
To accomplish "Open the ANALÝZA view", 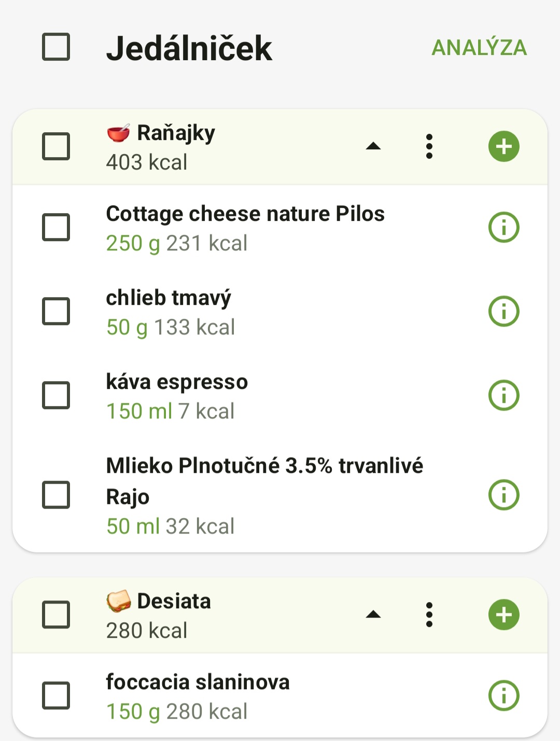I will click(479, 48).
